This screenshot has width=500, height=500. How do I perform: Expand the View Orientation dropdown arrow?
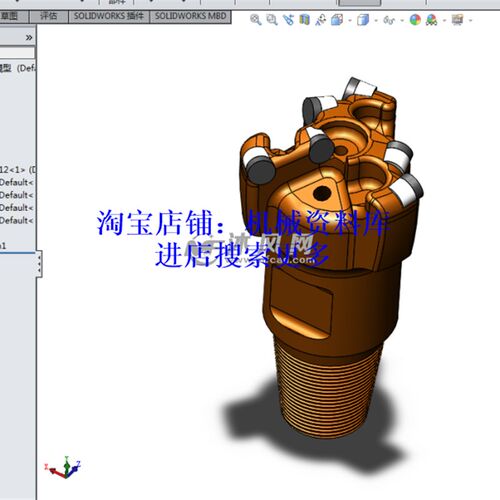(x=350, y=21)
